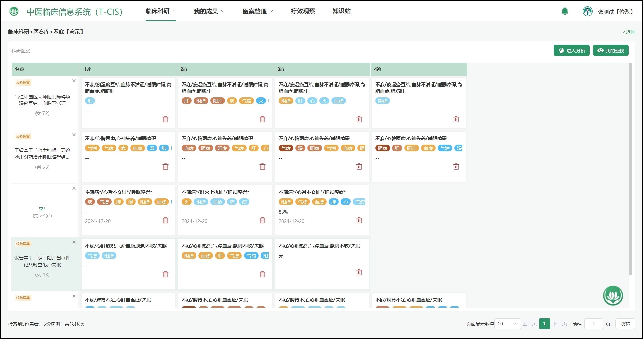This screenshot has width=644, height=339.
Task: Delete 张晋 case 3诊 record
Action: tap(359, 272)
